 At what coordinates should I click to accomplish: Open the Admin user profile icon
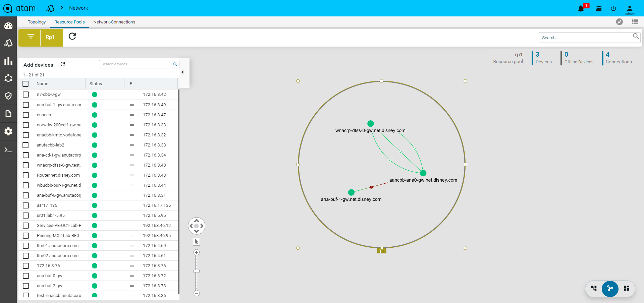click(x=630, y=9)
